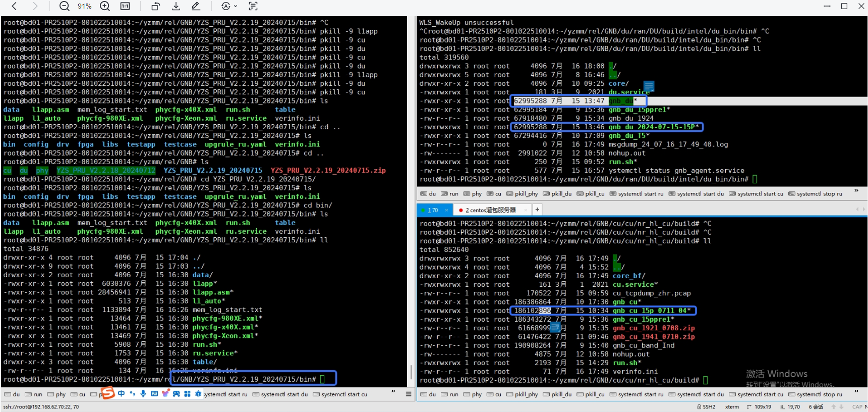Run 'systemctl stop ru' in bottom-right pane bar
This screenshot has height=412, width=868.
816,394
